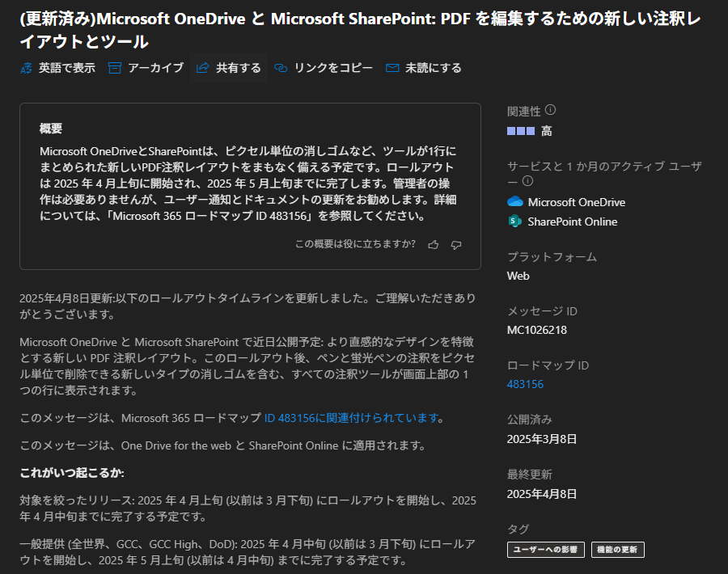Click the message ID MC1026218
Screen dimensions: 728x574
[x=537, y=330]
